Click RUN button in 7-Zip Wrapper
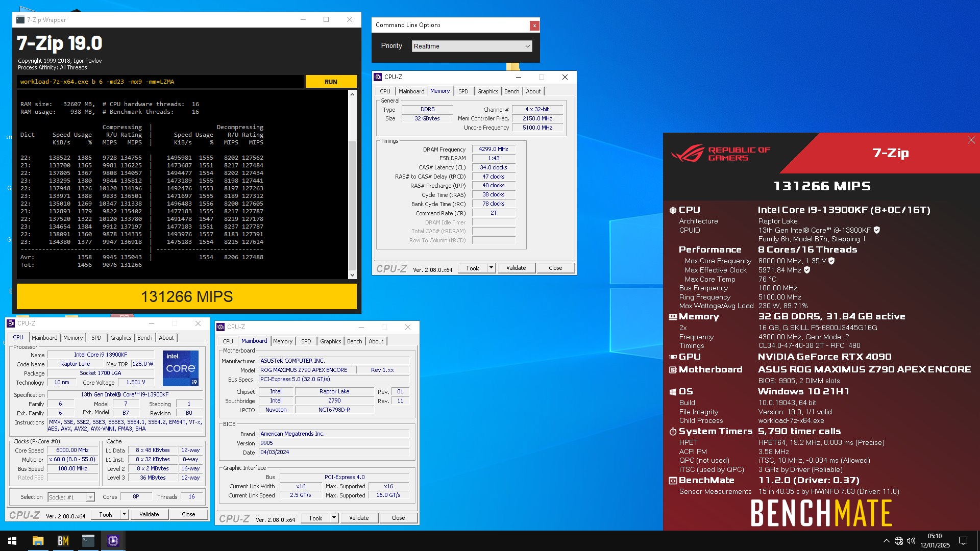This screenshot has width=980, height=551. pos(331,82)
